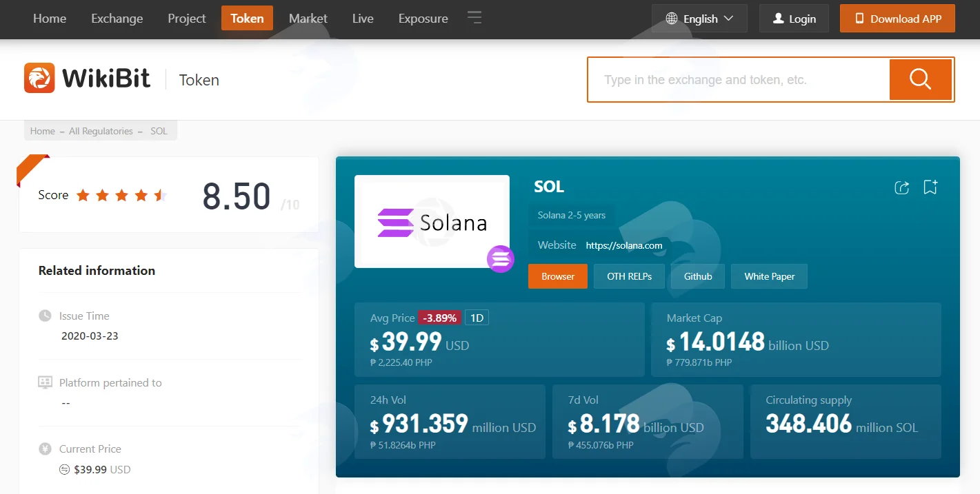Click the Platform pertained to icon
This screenshot has width=980, height=494.
(45, 382)
